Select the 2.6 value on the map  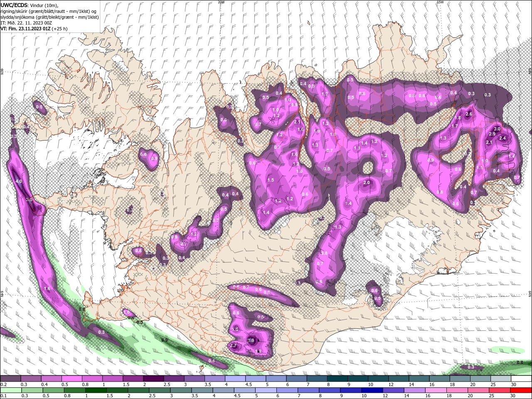click(469, 114)
